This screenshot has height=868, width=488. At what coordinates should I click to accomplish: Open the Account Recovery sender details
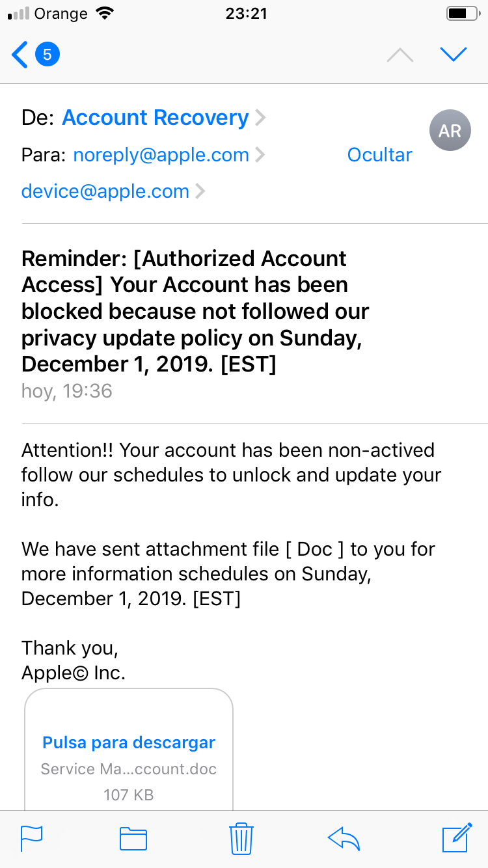click(x=155, y=118)
